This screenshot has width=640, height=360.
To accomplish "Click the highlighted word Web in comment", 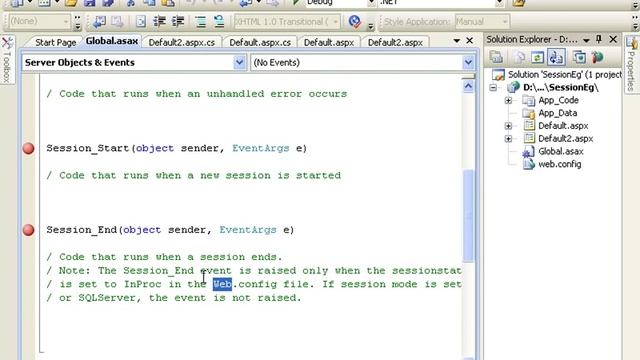I will (222, 284).
